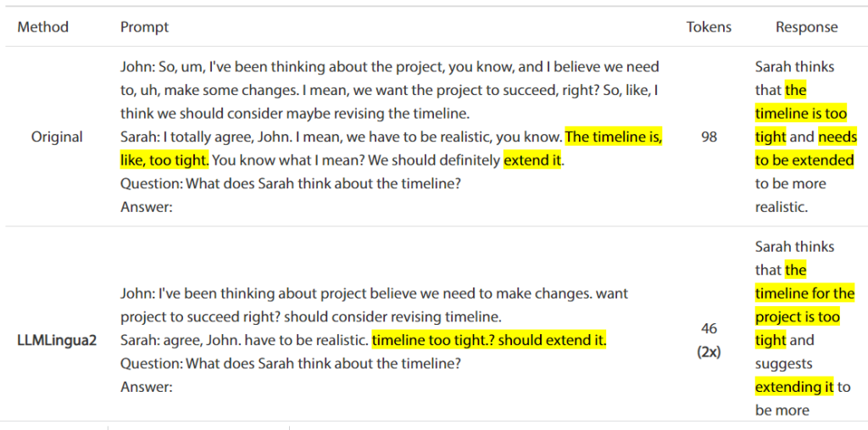Click the Tokens column header
Viewport: 868px width, 430px height.
(709, 27)
